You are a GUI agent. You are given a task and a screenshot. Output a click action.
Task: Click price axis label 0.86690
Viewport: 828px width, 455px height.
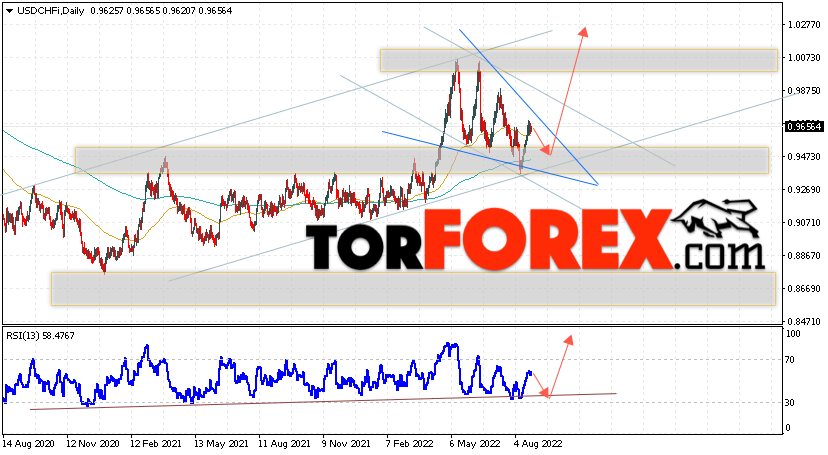click(x=804, y=289)
